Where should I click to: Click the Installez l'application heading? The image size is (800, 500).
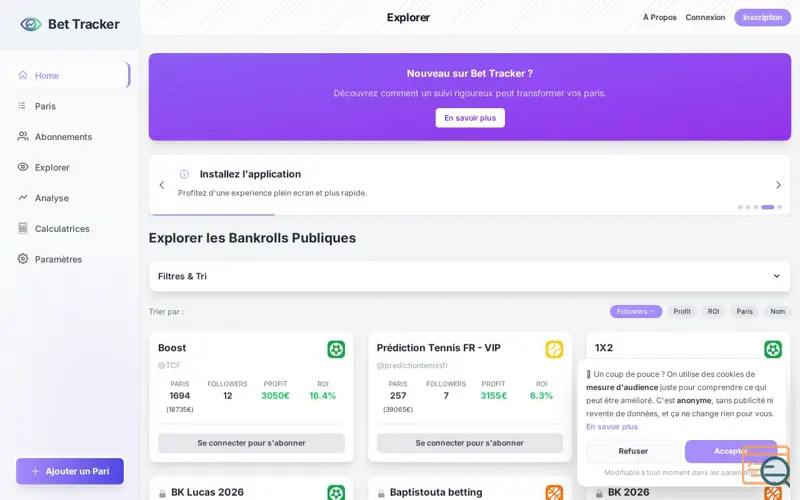point(250,174)
